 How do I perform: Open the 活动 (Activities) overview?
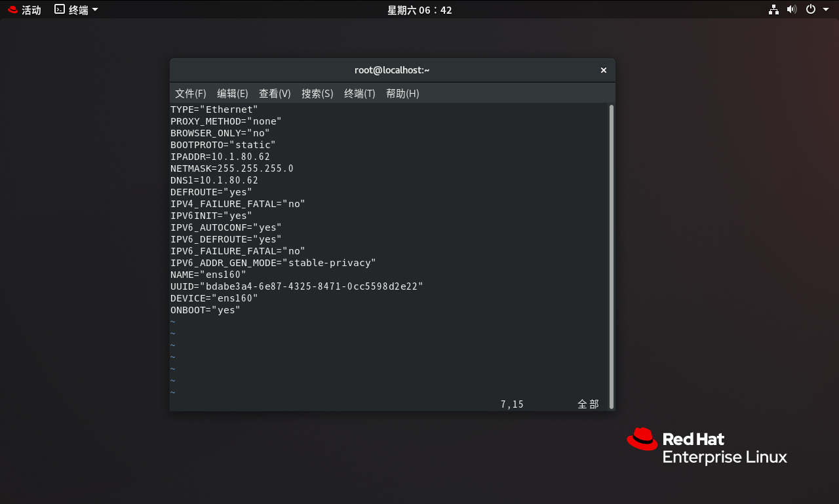click(x=24, y=10)
